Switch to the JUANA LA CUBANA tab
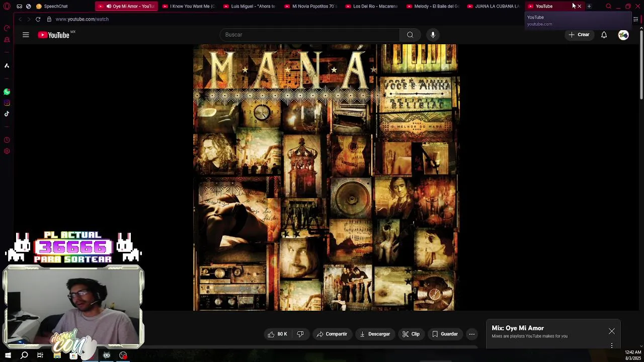Image resolution: width=644 pixels, height=362 pixels. click(494, 6)
